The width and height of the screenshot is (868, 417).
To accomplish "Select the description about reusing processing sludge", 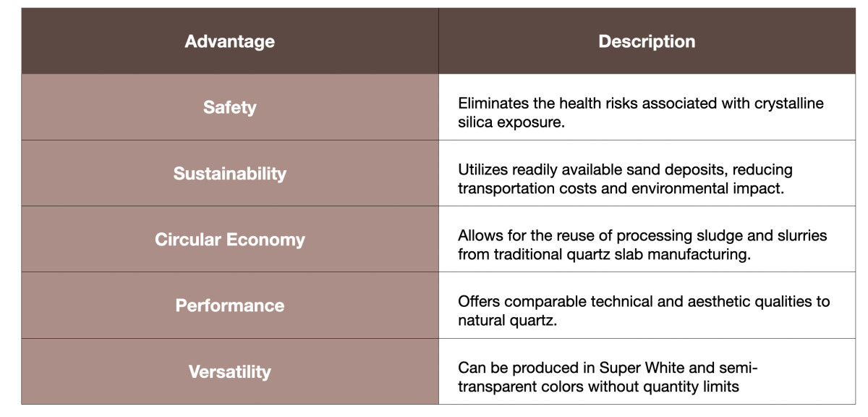I will 642,244.
